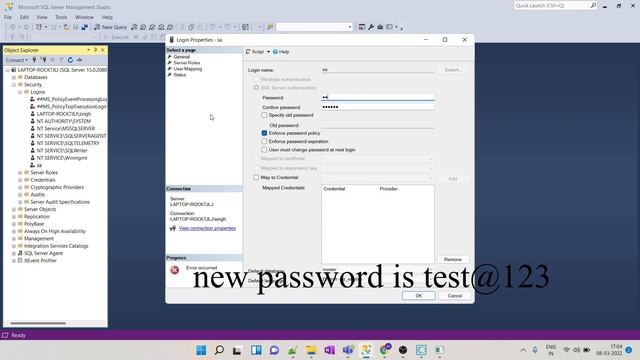Open Microsoft Teams from the taskbar
This screenshot has width=640, height=360.
coord(348,350)
